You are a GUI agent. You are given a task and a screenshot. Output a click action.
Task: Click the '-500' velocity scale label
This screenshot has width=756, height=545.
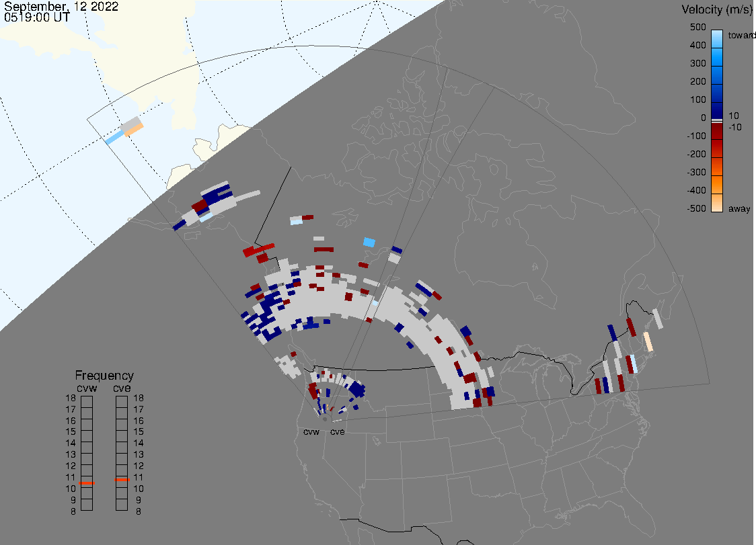696,208
